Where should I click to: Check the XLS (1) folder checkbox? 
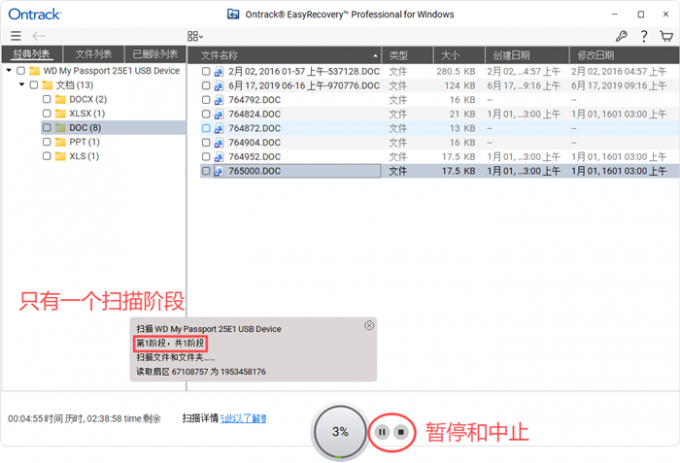47,156
